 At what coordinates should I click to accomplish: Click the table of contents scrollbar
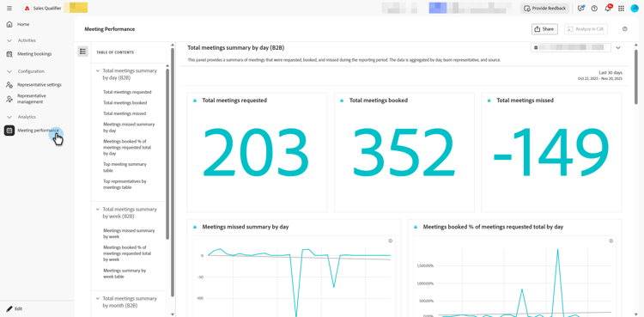pyautogui.click(x=167, y=154)
